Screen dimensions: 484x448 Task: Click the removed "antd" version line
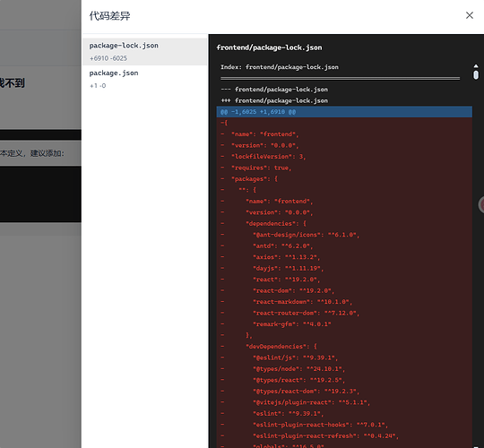pyautogui.click(x=344, y=246)
